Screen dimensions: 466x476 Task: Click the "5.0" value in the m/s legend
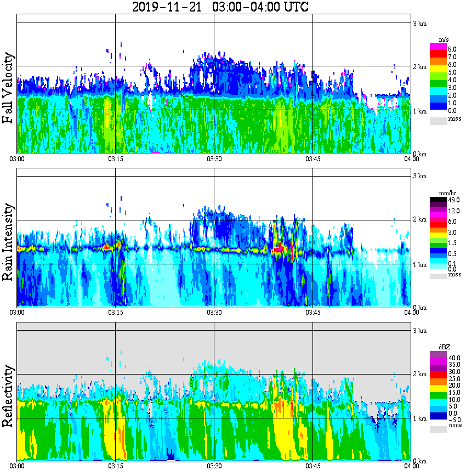pyautogui.click(x=452, y=72)
